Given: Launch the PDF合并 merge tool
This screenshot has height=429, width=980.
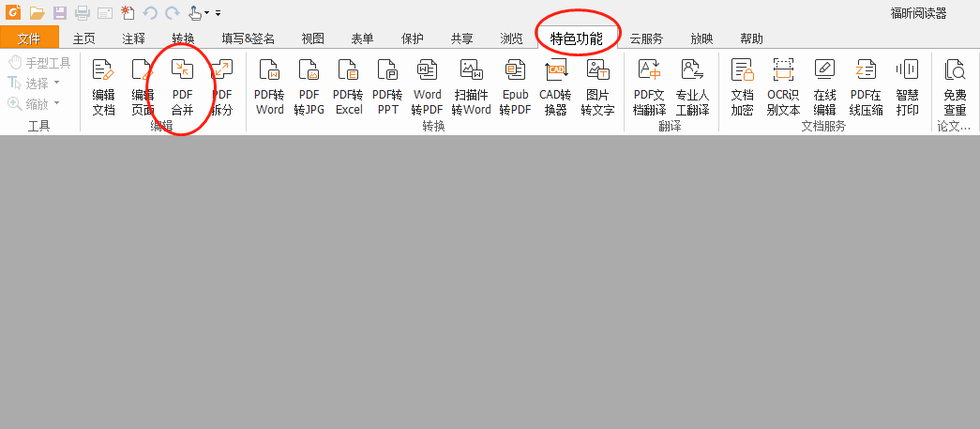Looking at the screenshot, I should [182, 87].
